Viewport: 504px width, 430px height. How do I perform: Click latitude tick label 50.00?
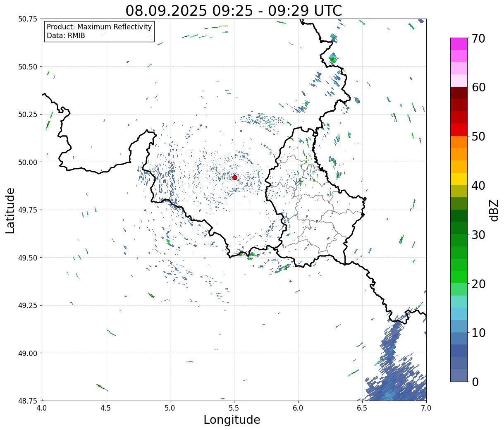click(x=28, y=162)
